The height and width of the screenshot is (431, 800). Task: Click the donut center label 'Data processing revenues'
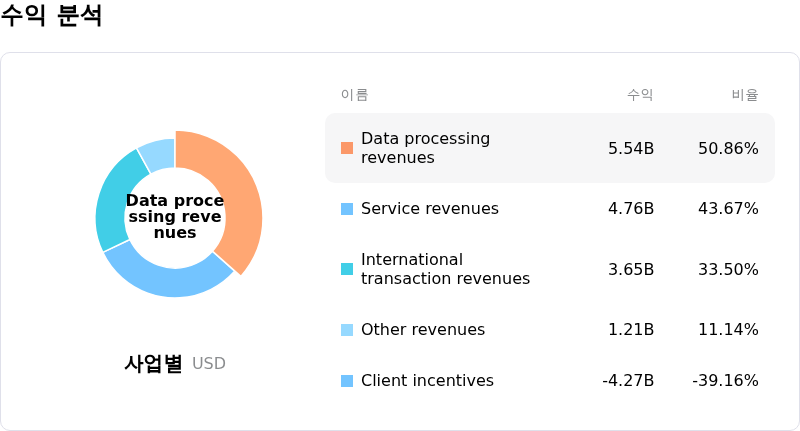click(x=175, y=216)
